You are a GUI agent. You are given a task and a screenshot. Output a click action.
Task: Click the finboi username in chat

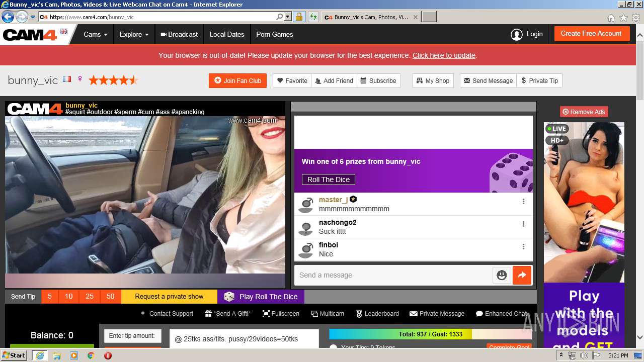pos(329,245)
